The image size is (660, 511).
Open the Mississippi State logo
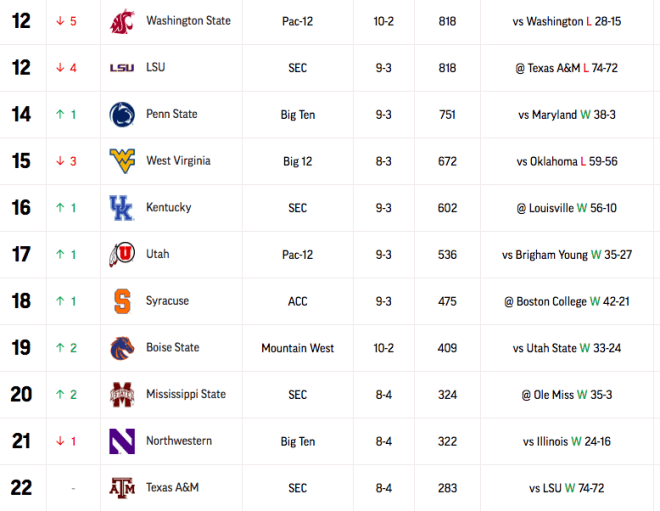click(122, 394)
